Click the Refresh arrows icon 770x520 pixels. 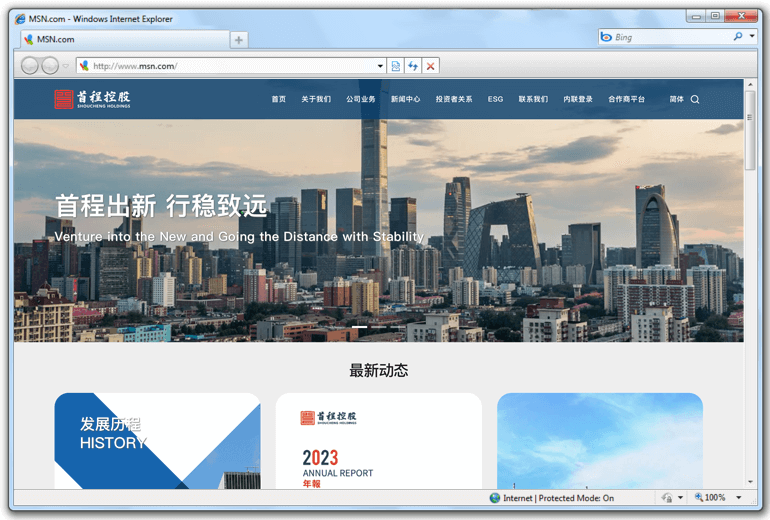coord(413,66)
